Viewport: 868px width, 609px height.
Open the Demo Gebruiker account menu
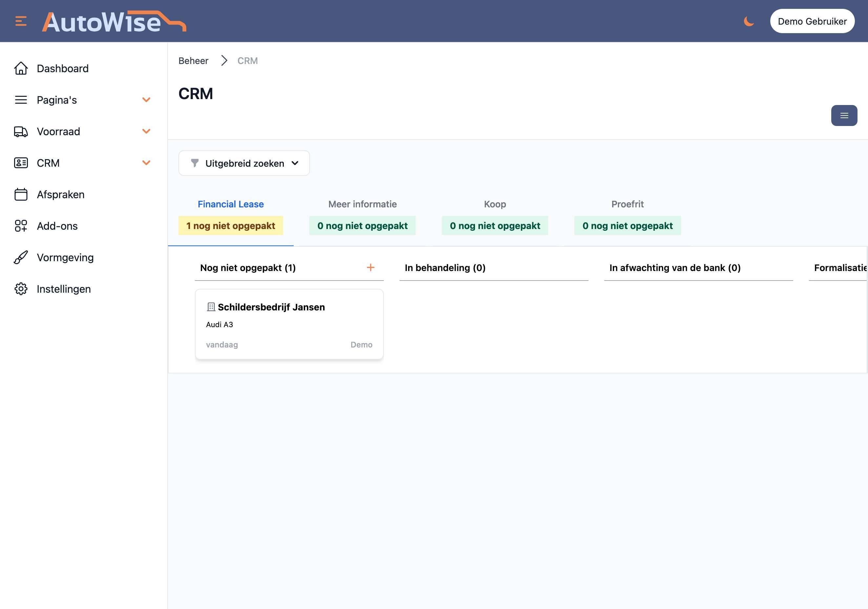(x=812, y=21)
